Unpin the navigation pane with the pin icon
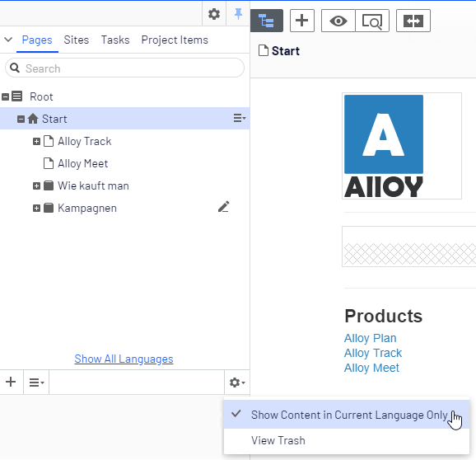The width and height of the screenshot is (476, 460). [238, 14]
